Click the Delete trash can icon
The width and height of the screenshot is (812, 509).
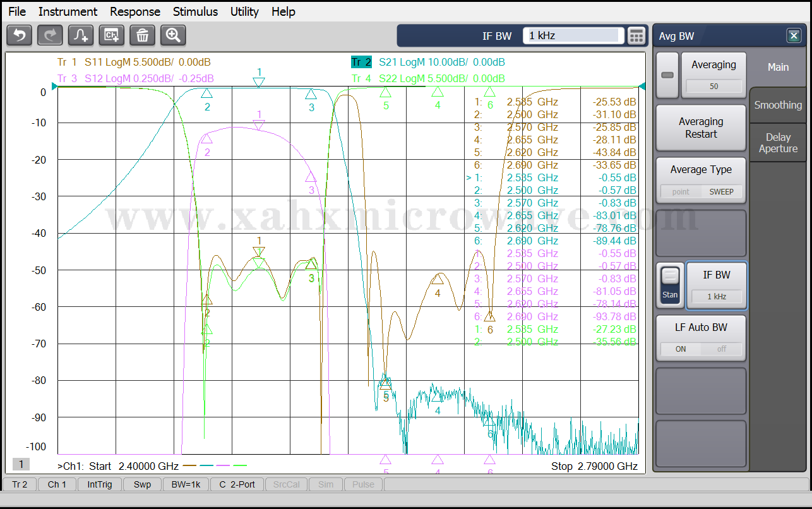pyautogui.click(x=142, y=35)
